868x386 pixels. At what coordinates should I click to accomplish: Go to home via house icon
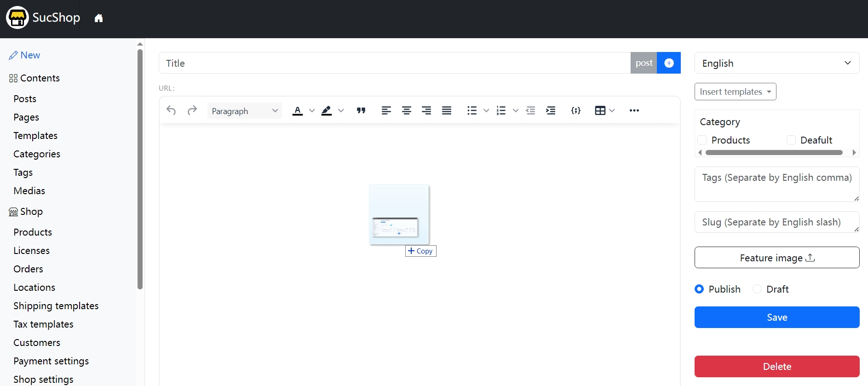tap(98, 18)
